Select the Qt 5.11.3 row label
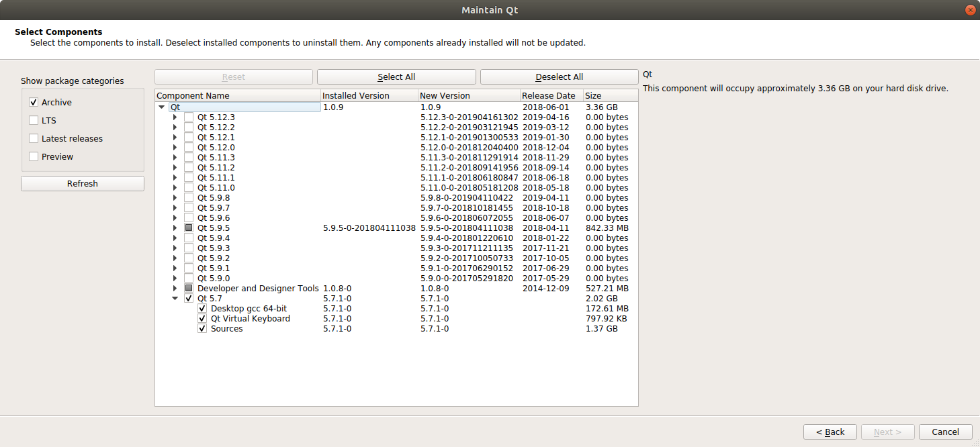Image resolution: width=980 pixels, height=447 pixels. point(216,158)
